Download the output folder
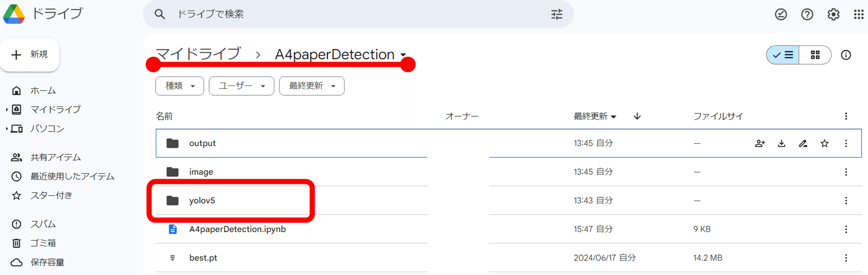Viewport: 868px width, 275px height. pos(782,143)
